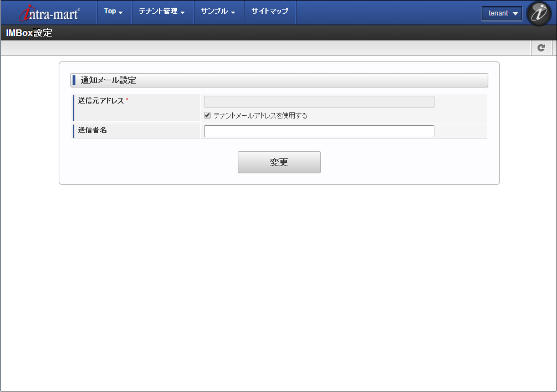This screenshot has height=392, width=557.
Task: Open the テナント管理 menu
Action: click(162, 12)
